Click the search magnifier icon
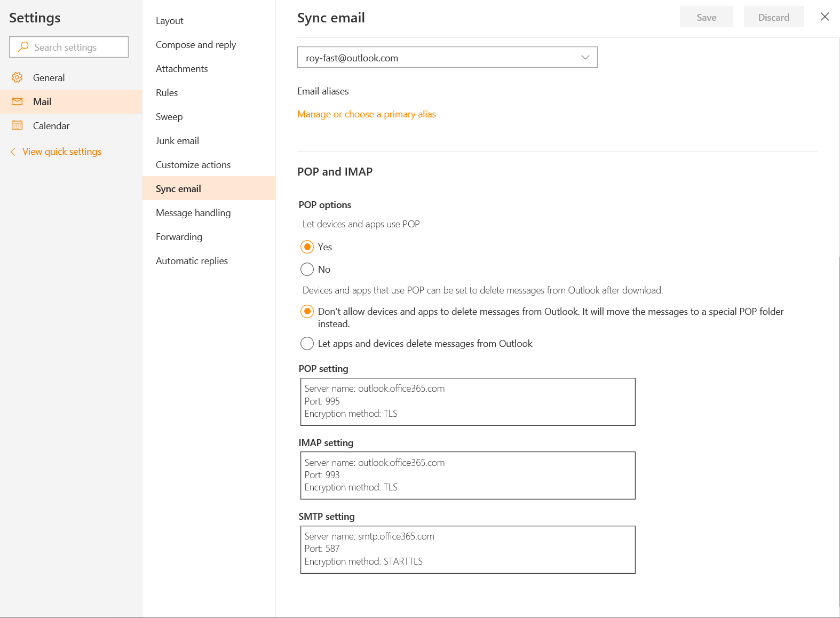The width and height of the screenshot is (840, 618). click(x=23, y=47)
